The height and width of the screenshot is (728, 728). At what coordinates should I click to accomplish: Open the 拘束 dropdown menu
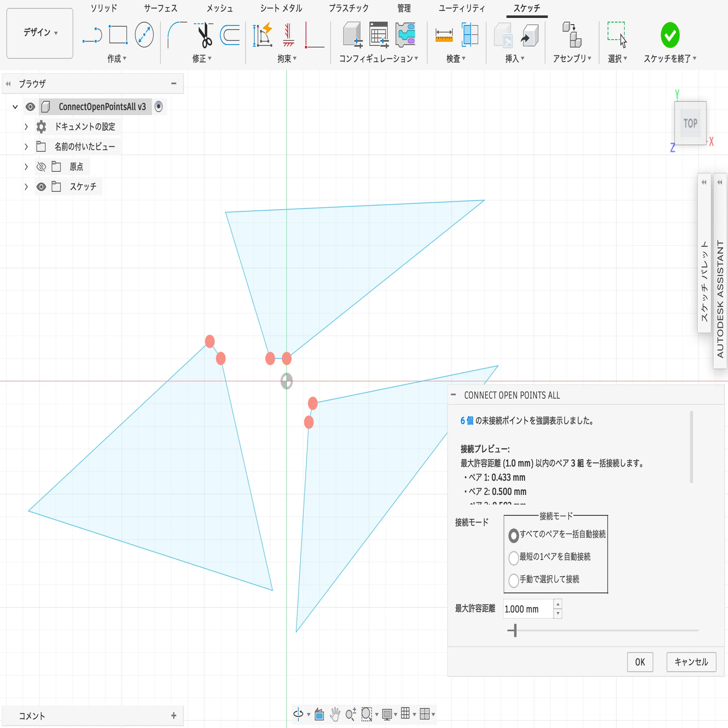(x=287, y=59)
